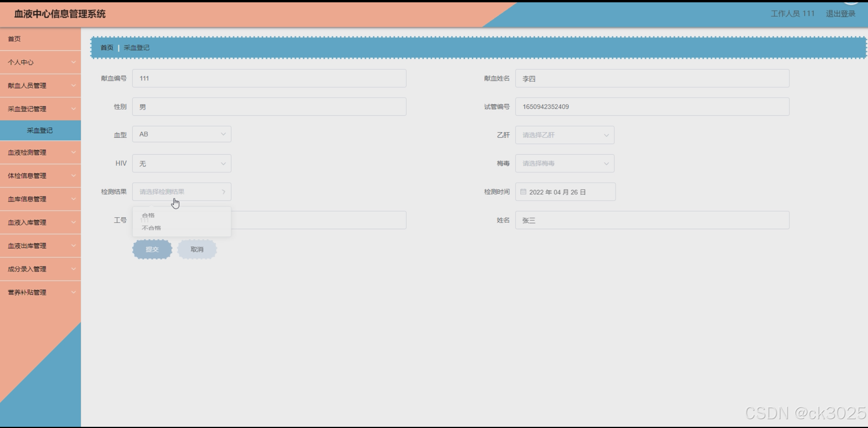868x428 pixels.
Task: Click the 梅毒 dropdown arrow icon
Action: tap(606, 163)
